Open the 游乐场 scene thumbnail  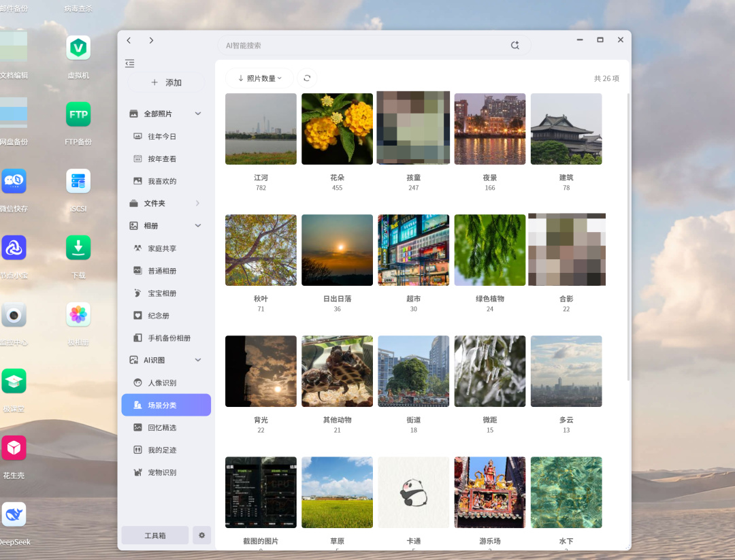(490, 492)
